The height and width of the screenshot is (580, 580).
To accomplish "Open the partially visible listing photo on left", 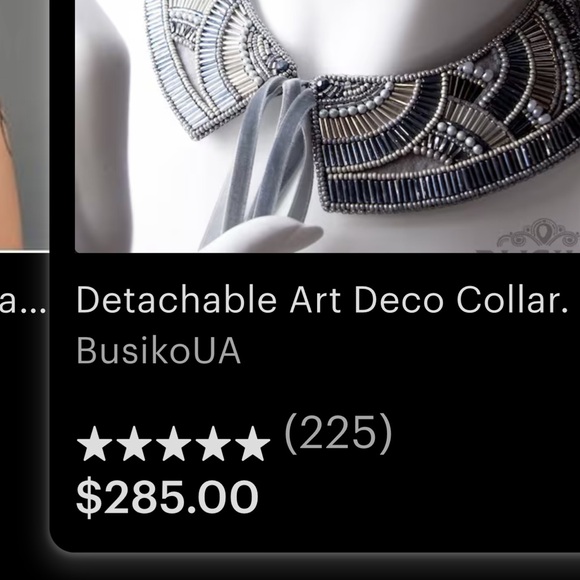I will (24, 125).
